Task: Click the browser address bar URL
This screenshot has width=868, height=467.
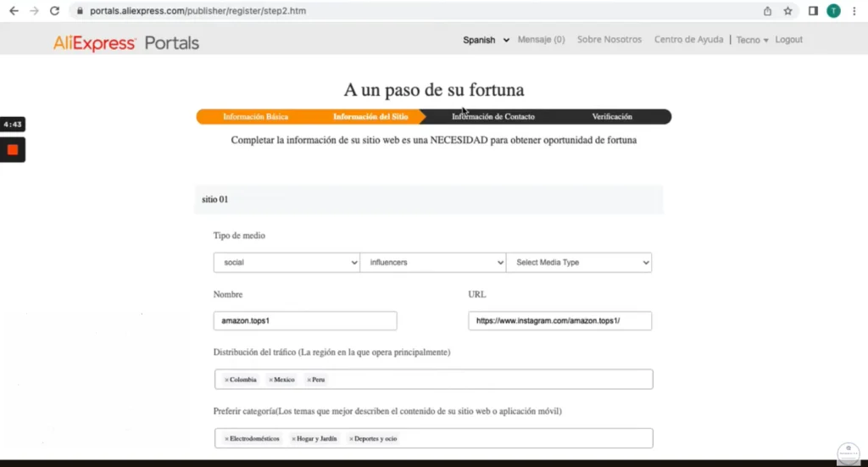Action: click(x=198, y=10)
